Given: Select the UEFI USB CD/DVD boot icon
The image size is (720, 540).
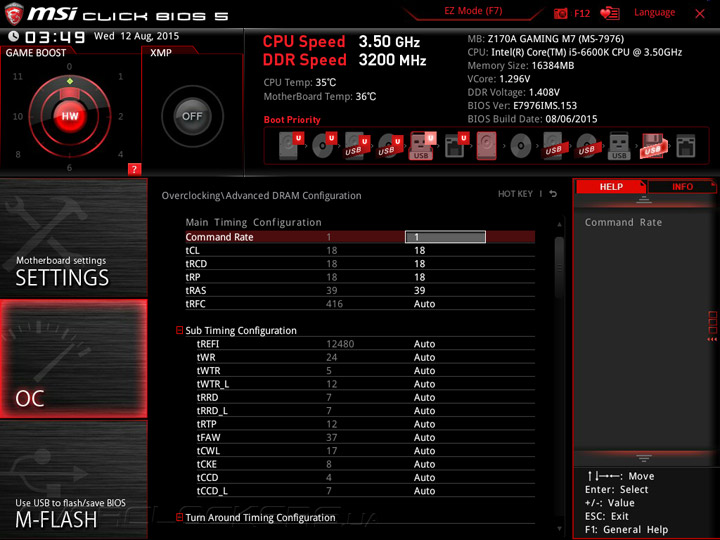Looking at the screenshot, I should click(390, 145).
